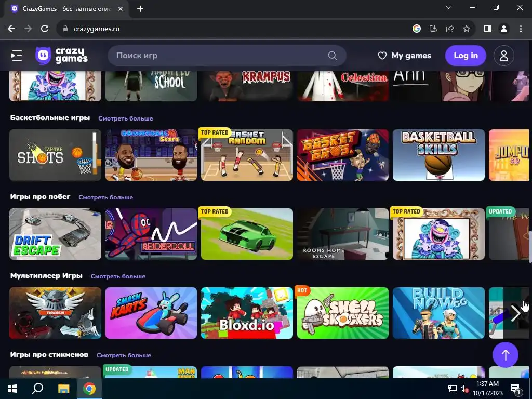The height and width of the screenshot is (399, 532).
Task: Click the share page icon
Action: click(450, 29)
